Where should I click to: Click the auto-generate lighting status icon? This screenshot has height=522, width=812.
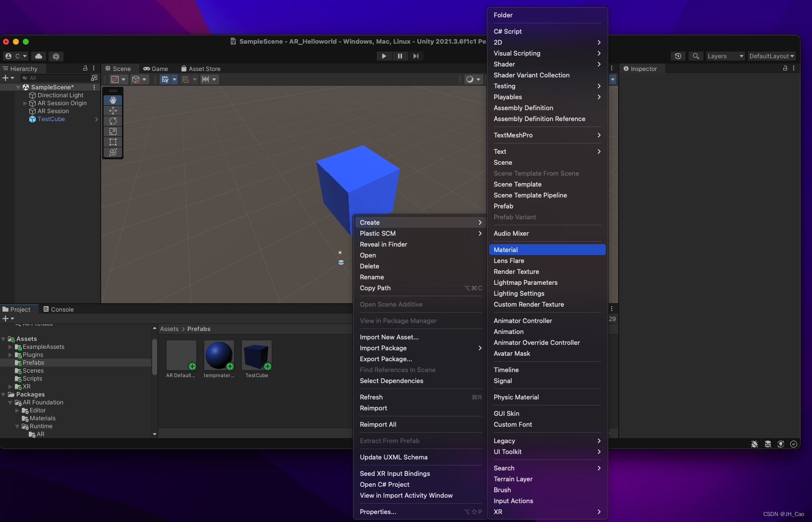[781, 444]
